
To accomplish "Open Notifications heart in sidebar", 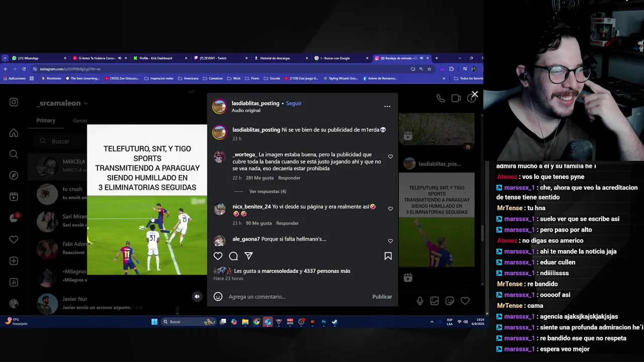I will tap(14, 239).
